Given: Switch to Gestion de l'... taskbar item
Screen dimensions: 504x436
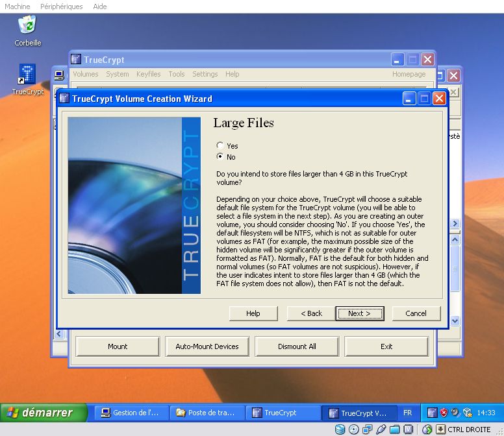Looking at the screenshot, I should pyautogui.click(x=131, y=413).
